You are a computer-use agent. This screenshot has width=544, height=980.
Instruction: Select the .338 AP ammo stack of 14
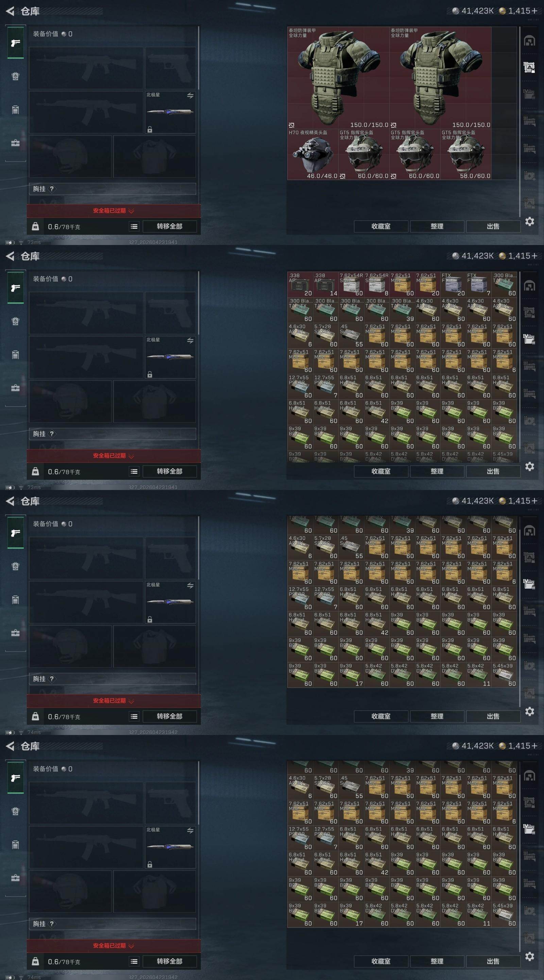coord(325,284)
